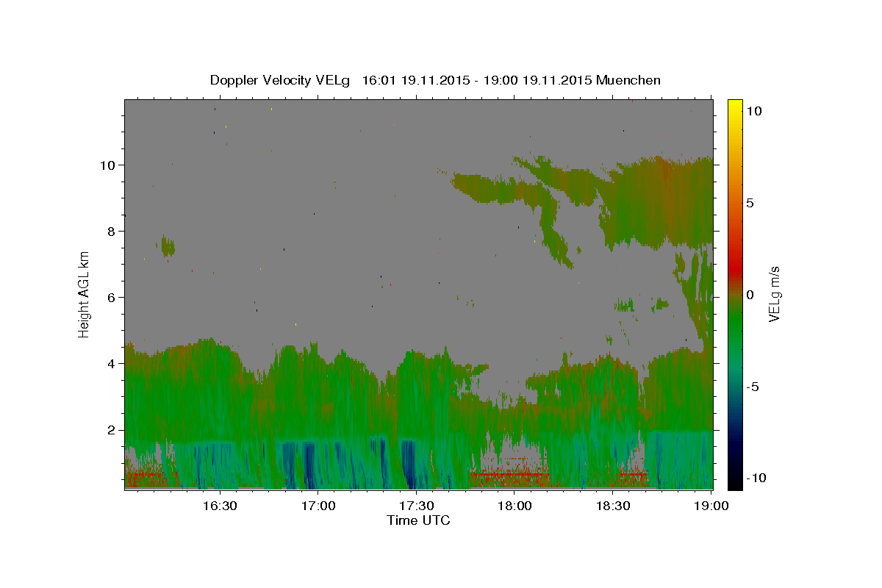Click the height axis label 6
This screenshot has width=882, height=588.
coord(112,298)
